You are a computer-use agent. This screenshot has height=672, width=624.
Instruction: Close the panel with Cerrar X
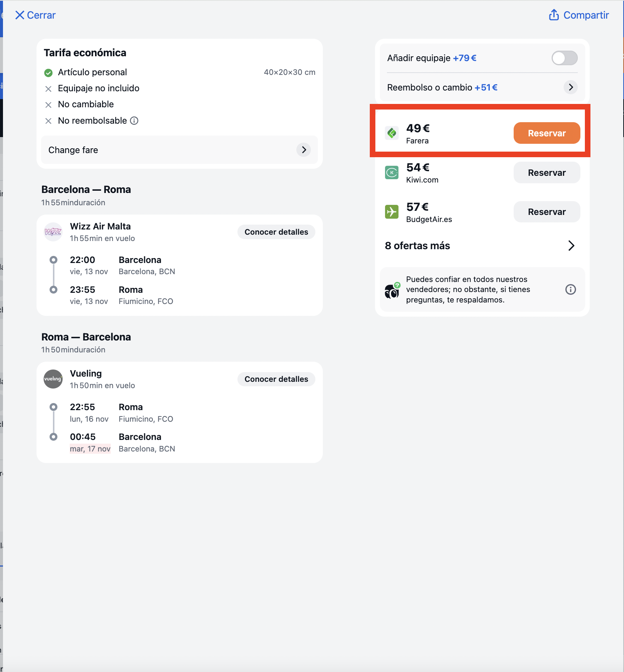click(x=35, y=15)
